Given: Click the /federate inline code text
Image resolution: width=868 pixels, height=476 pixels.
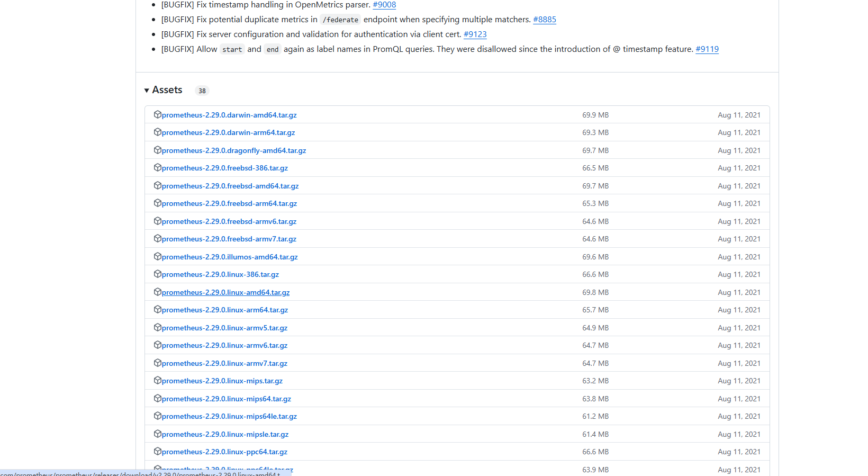Looking at the screenshot, I should (x=340, y=20).
